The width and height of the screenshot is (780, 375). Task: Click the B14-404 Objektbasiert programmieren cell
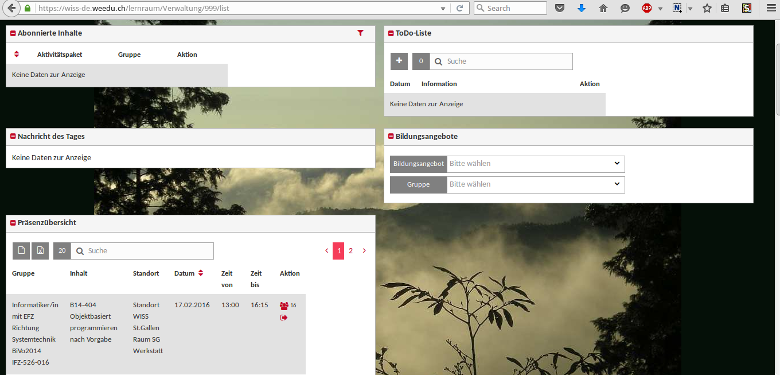(94, 322)
